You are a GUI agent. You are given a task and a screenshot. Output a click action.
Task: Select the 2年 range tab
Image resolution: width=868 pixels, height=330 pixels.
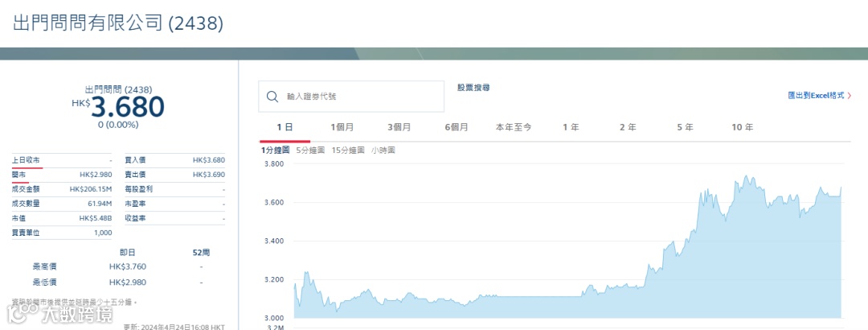coord(628,127)
